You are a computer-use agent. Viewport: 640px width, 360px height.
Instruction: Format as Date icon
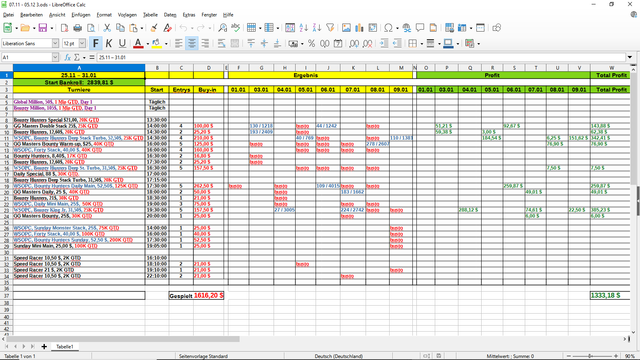(x=338, y=43)
